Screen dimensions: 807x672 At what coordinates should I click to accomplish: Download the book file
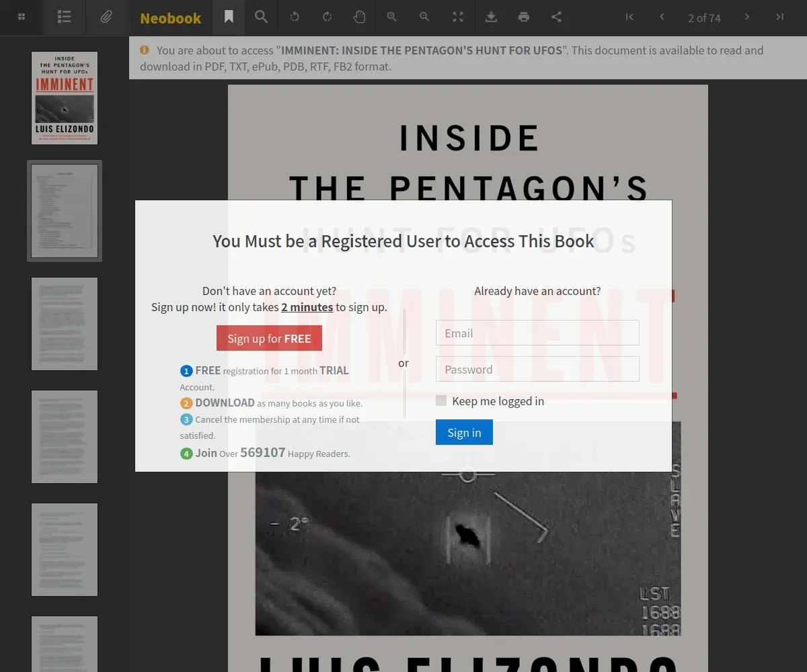click(x=492, y=17)
